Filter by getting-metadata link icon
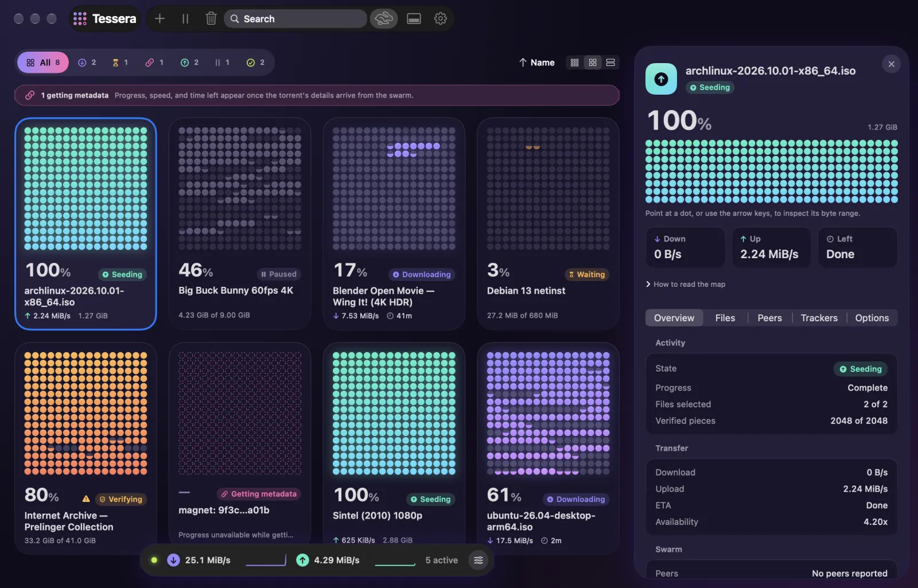Image resolution: width=918 pixels, height=588 pixels. click(154, 63)
